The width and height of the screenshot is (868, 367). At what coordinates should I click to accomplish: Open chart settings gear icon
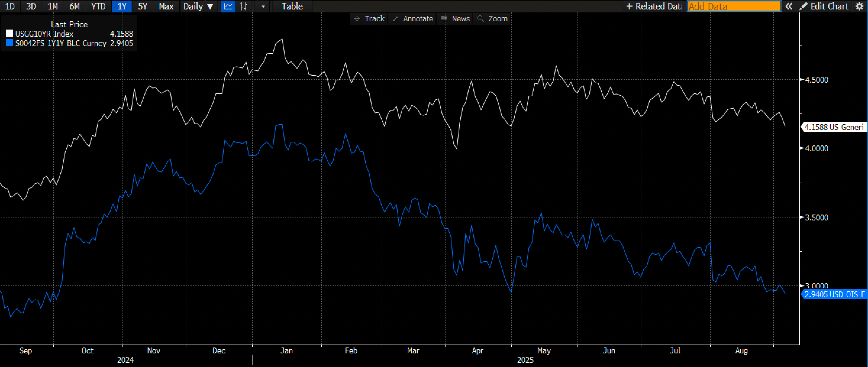[860, 7]
